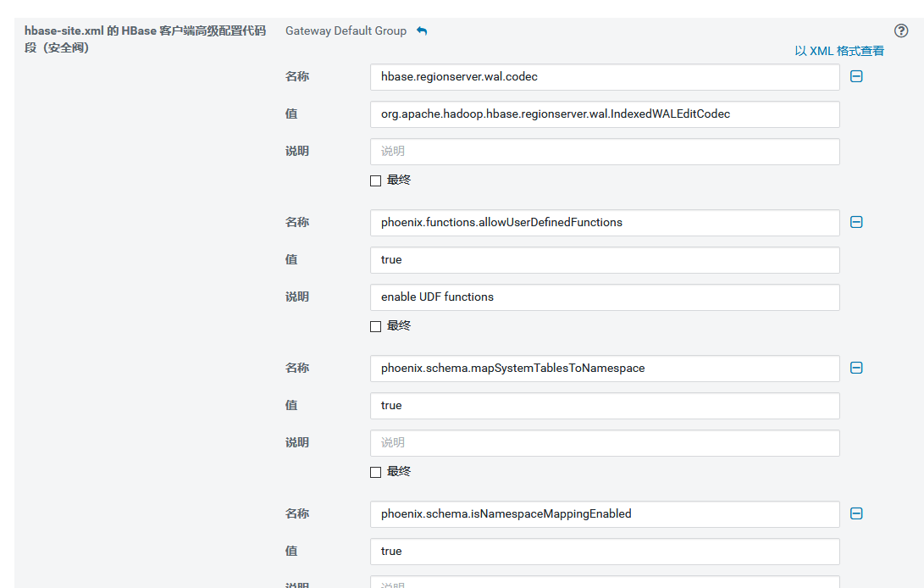Remove the phoenix.functions.allowUserDefinedFunctions entry

click(856, 222)
